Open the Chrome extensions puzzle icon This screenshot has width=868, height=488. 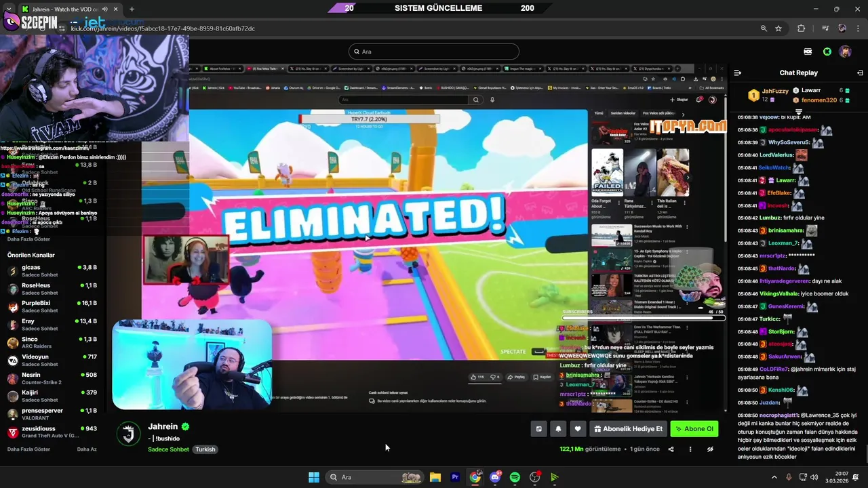tap(802, 28)
